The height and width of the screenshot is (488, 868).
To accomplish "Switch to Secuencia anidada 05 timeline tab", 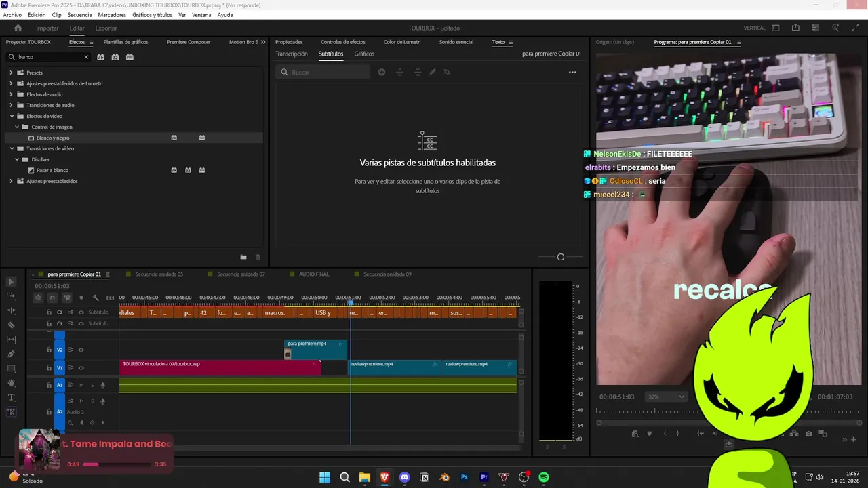I will [x=159, y=274].
